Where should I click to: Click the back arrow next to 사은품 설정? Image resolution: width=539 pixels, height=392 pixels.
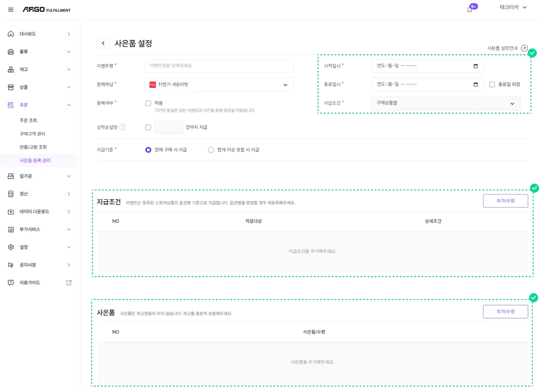103,43
